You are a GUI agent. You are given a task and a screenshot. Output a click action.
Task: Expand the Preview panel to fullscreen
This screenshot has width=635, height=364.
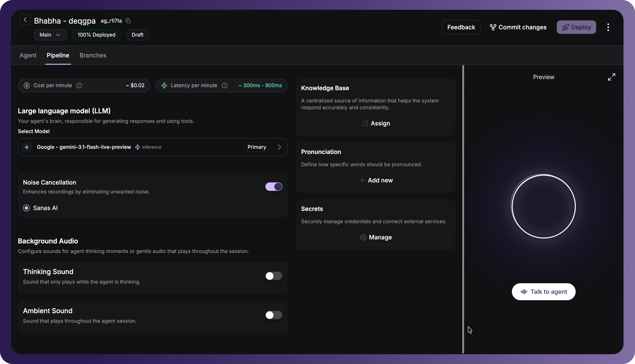click(611, 77)
